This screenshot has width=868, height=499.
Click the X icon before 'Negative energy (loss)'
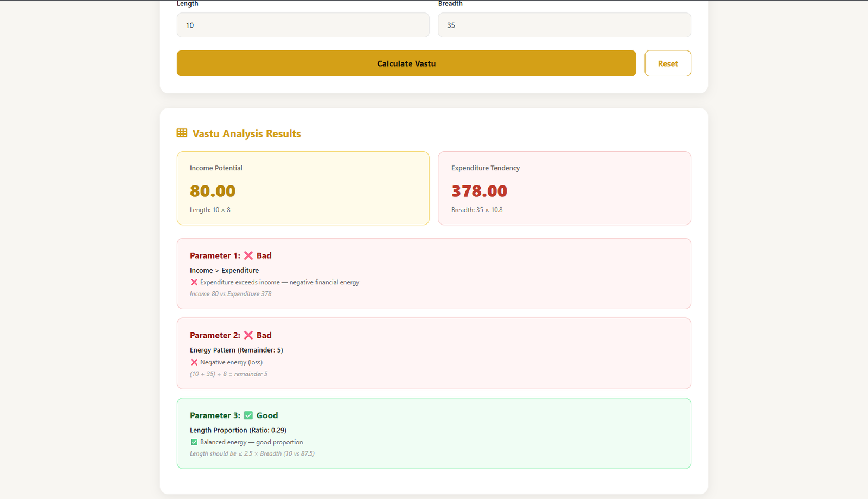point(194,362)
